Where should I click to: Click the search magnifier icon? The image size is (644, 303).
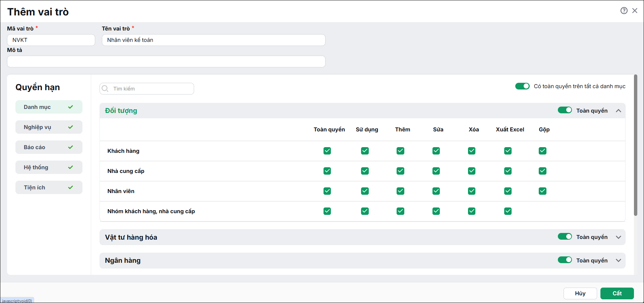(x=105, y=88)
